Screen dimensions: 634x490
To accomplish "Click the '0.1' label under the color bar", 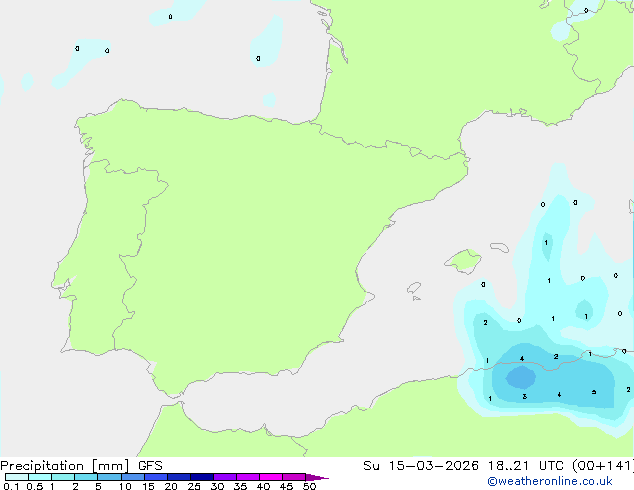I will [x=11, y=486].
